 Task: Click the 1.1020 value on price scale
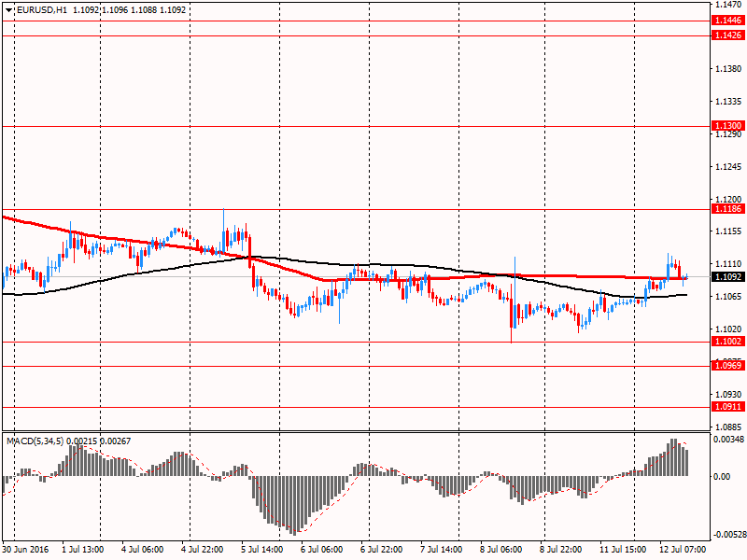click(728, 329)
